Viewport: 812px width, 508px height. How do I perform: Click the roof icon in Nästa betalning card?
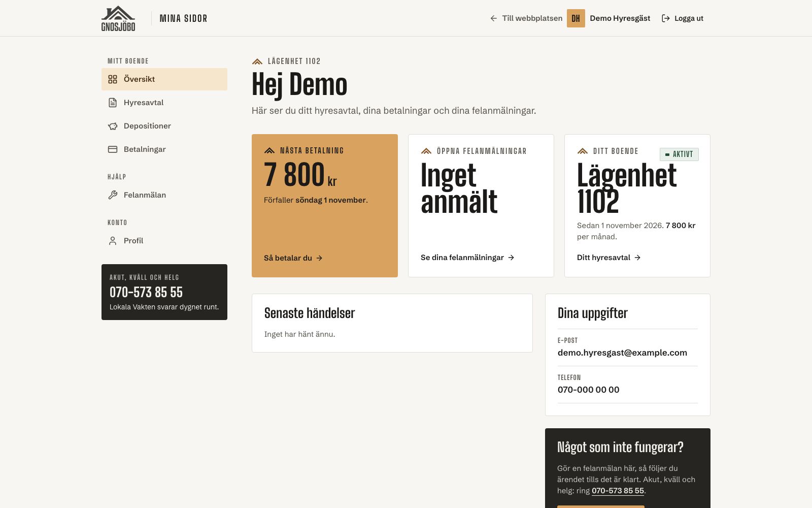[269, 151]
